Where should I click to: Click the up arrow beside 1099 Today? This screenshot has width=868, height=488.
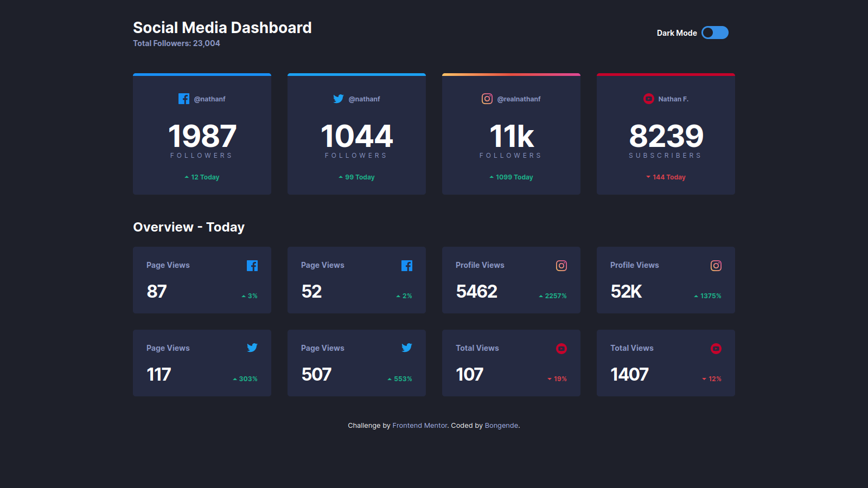(x=492, y=177)
